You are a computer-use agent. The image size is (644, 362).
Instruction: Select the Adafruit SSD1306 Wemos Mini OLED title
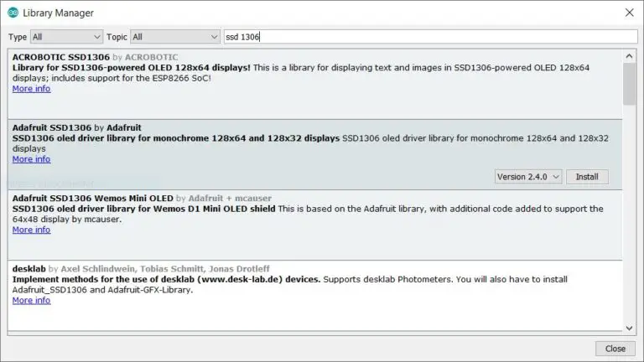coord(93,199)
